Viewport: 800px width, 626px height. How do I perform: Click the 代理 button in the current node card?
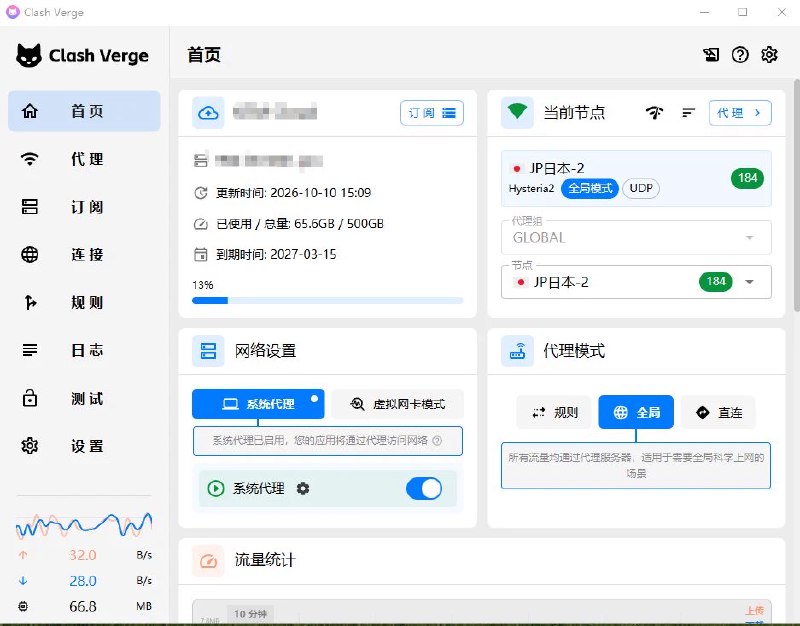tap(740, 113)
